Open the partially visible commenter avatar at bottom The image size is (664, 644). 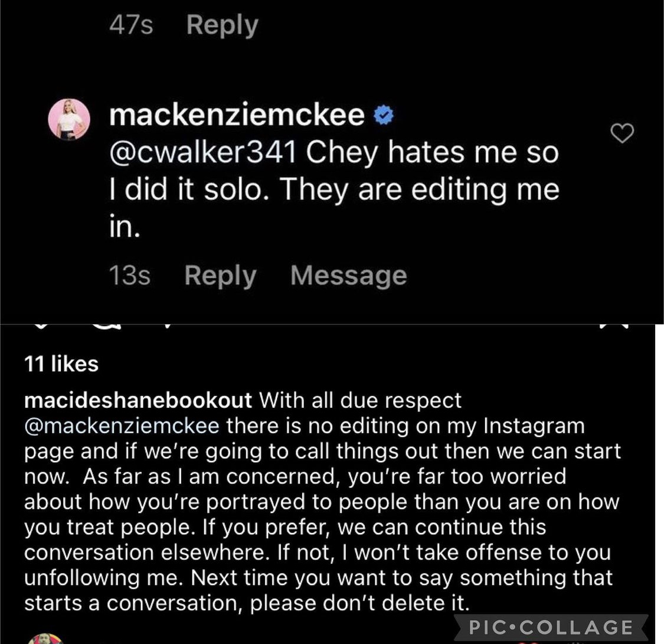pyautogui.click(x=45, y=639)
